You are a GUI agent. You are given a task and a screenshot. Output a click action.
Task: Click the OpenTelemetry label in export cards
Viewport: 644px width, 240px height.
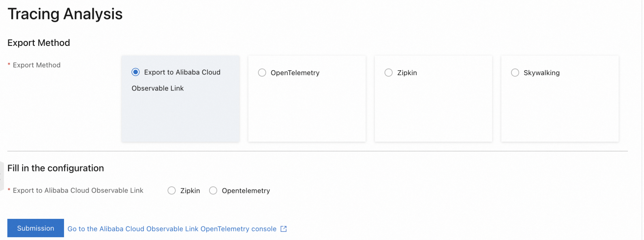click(x=295, y=73)
